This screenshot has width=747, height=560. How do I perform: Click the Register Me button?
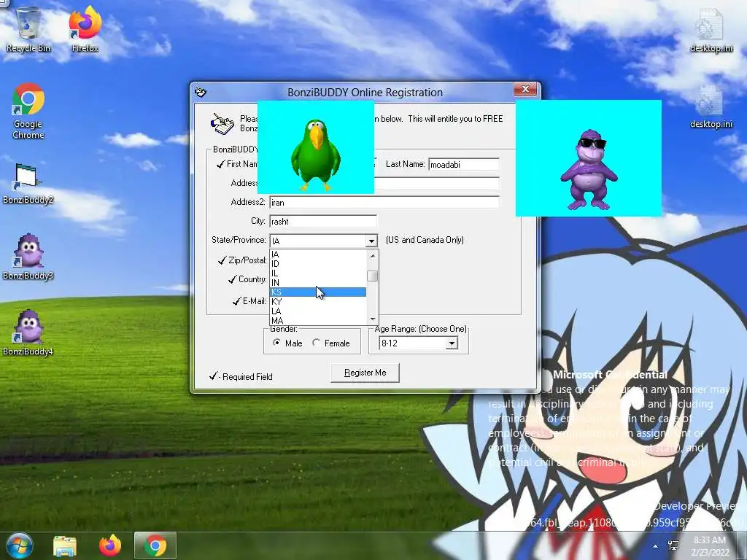pyautogui.click(x=365, y=373)
